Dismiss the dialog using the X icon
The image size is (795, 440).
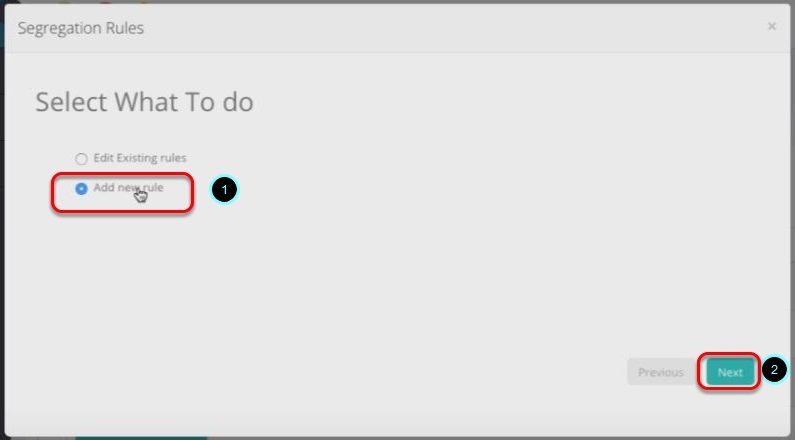pyautogui.click(x=772, y=26)
